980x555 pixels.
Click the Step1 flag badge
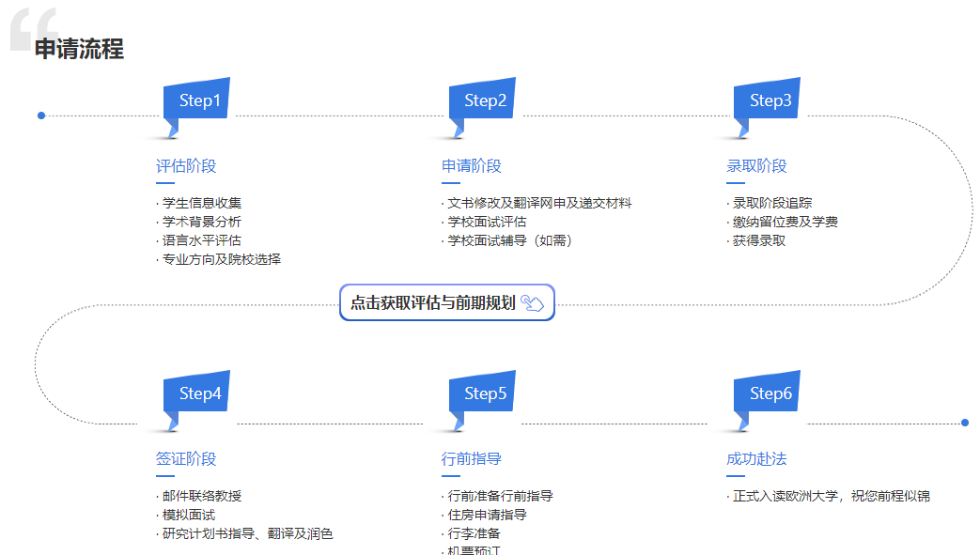pyautogui.click(x=197, y=100)
